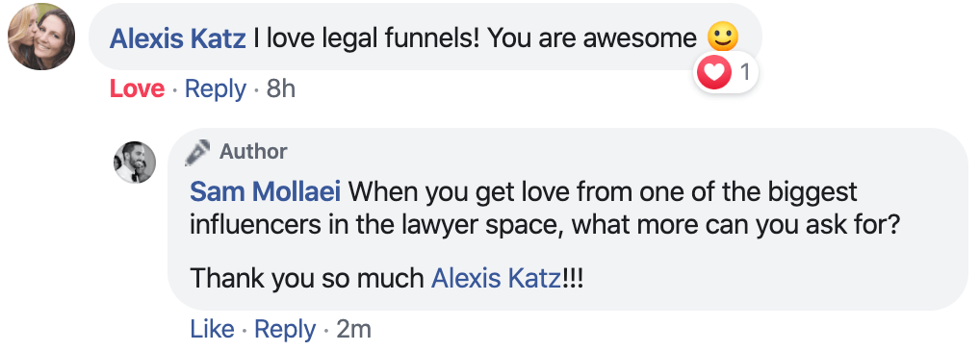Image resolution: width=980 pixels, height=351 pixels.
Task: Click the red heart reaction icon
Action: pos(713,74)
